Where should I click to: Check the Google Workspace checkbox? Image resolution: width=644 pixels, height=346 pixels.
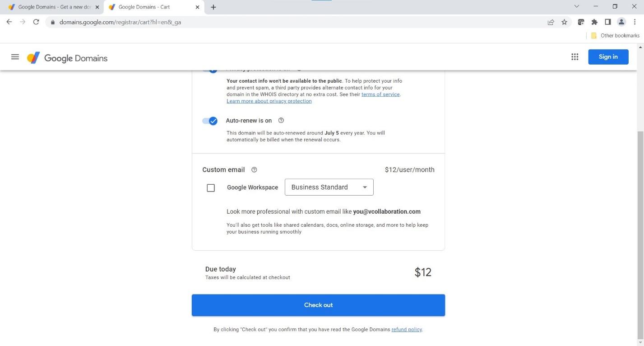click(211, 188)
